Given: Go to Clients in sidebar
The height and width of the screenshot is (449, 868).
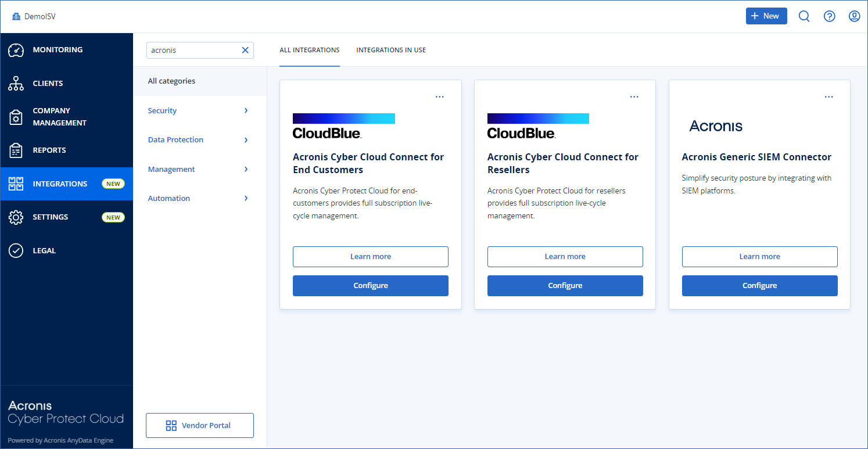Looking at the screenshot, I should coord(67,84).
